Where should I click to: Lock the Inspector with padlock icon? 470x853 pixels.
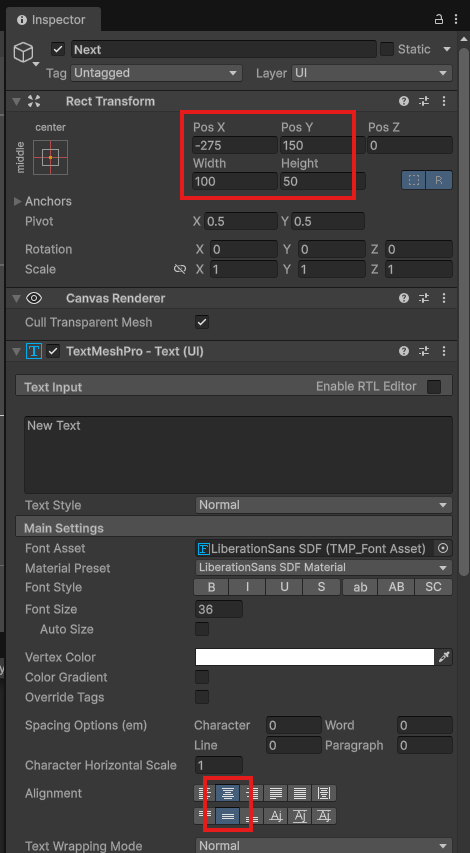(438, 20)
